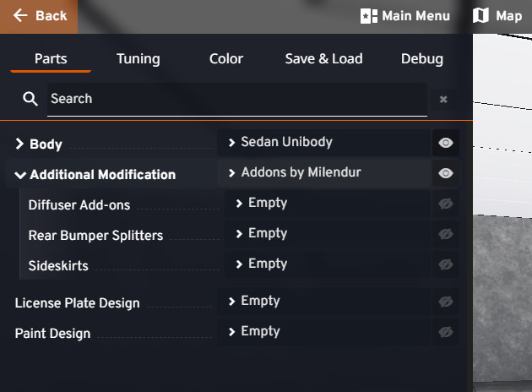Switch to the Parts tab
Screen dimensions: 532x392
pos(51,58)
